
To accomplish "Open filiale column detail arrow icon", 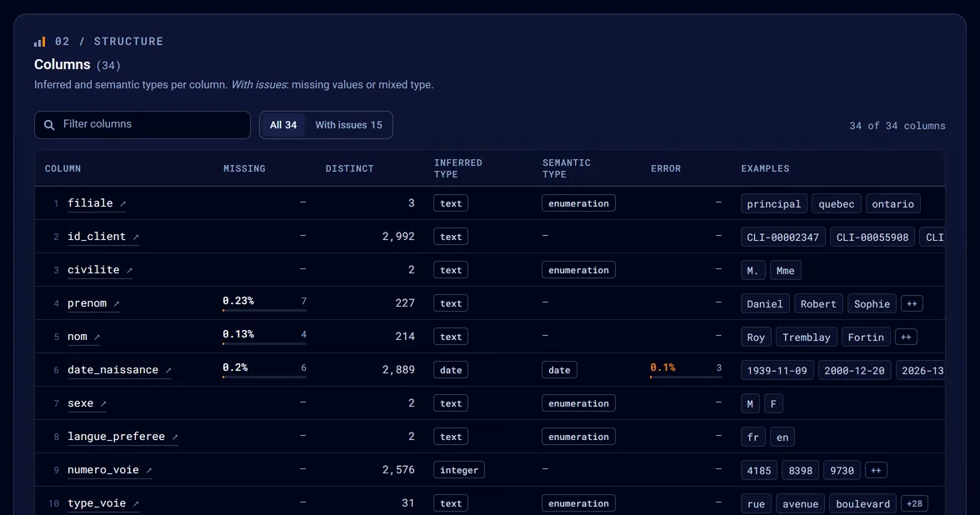I will coord(123,203).
